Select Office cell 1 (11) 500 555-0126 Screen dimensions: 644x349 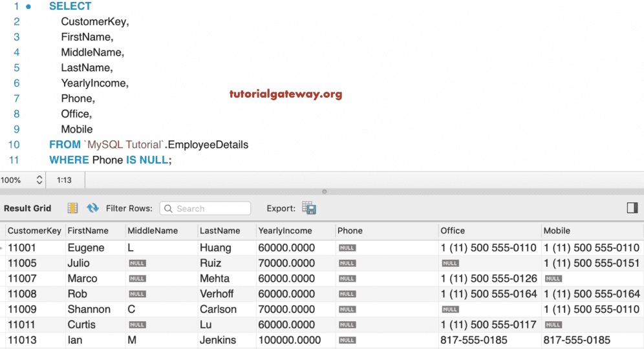(x=489, y=279)
